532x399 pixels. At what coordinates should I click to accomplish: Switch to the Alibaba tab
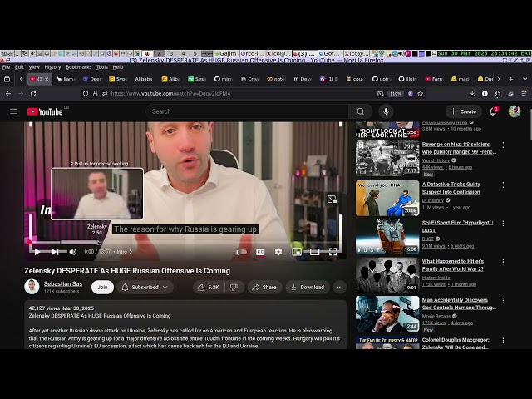pos(144,79)
